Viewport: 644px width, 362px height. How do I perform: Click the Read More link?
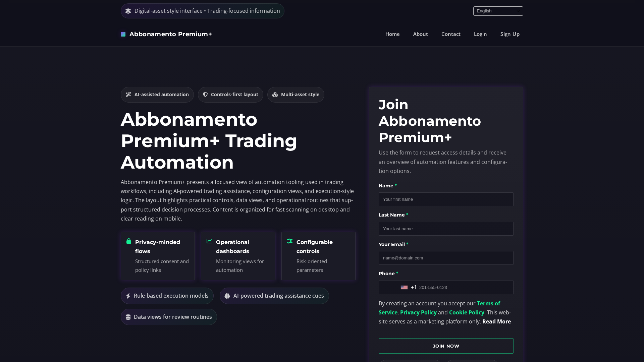point(496,321)
